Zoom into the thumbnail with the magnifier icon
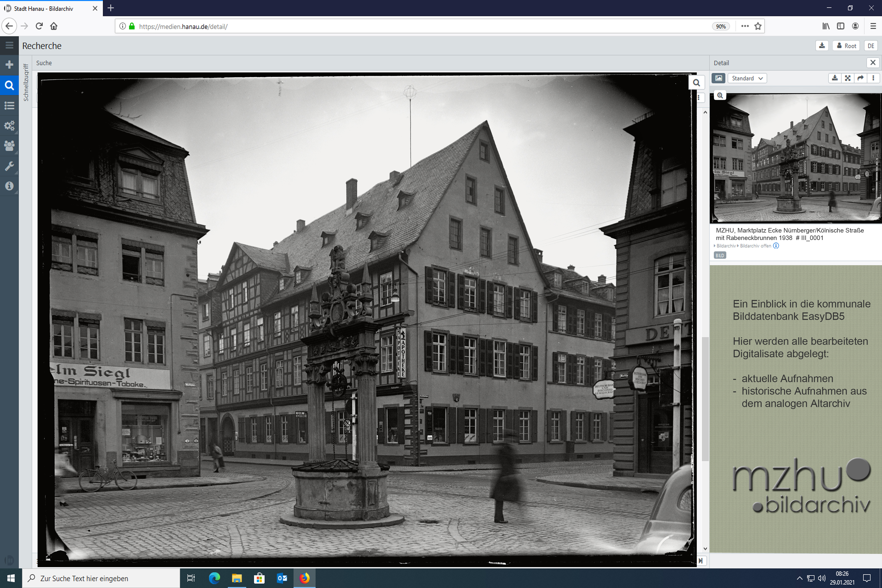 click(x=720, y=96)
